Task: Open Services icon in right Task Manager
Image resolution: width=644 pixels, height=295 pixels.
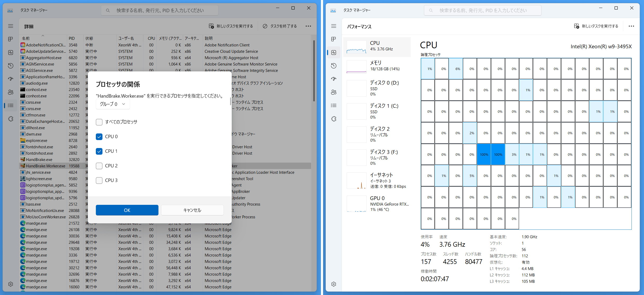Action: 334,119
